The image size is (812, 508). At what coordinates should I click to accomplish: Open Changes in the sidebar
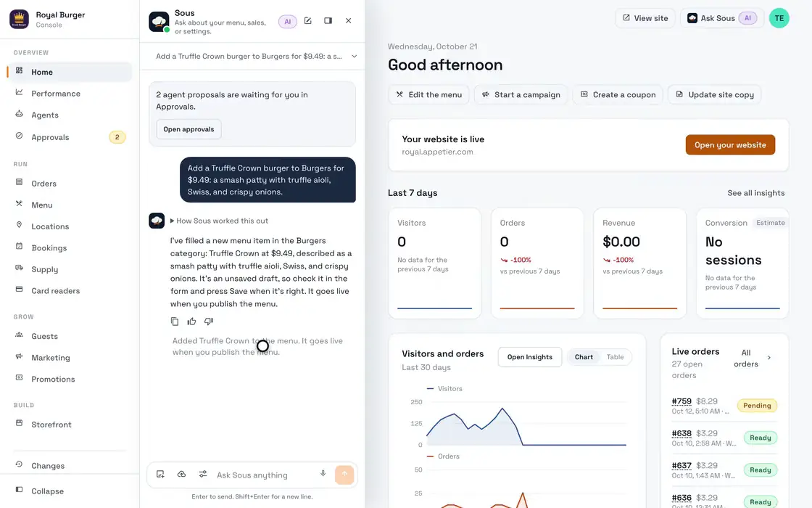[x=70, y=465]
